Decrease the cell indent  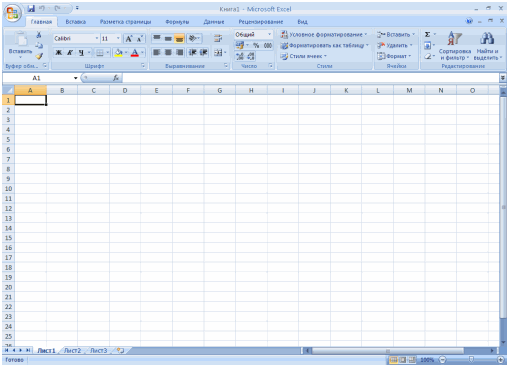tap(192, 52)
